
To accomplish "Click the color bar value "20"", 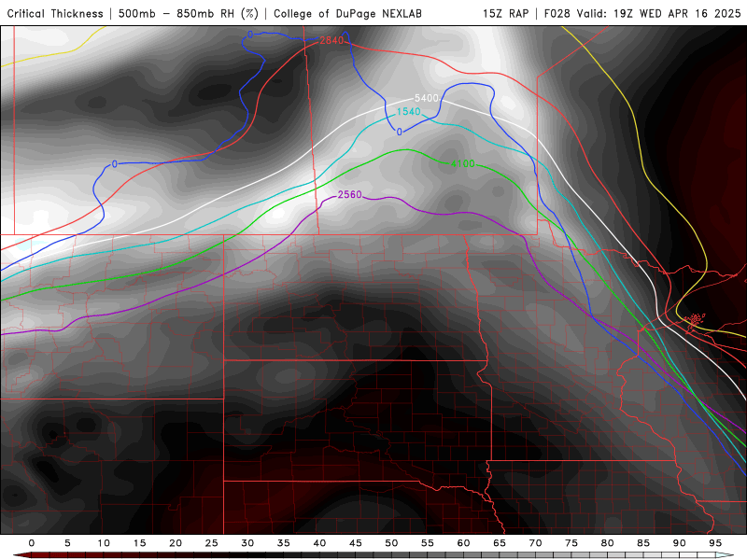I will [176, 543].
